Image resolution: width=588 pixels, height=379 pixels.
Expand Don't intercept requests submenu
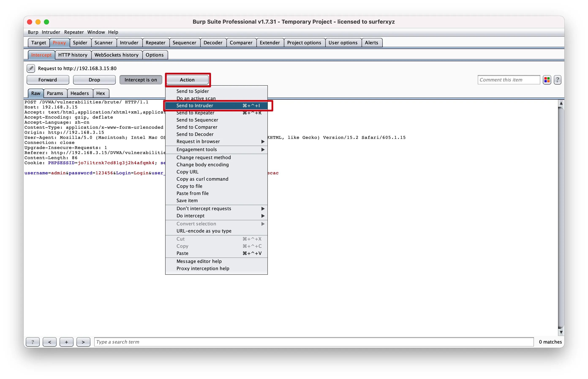click(216, 208)
